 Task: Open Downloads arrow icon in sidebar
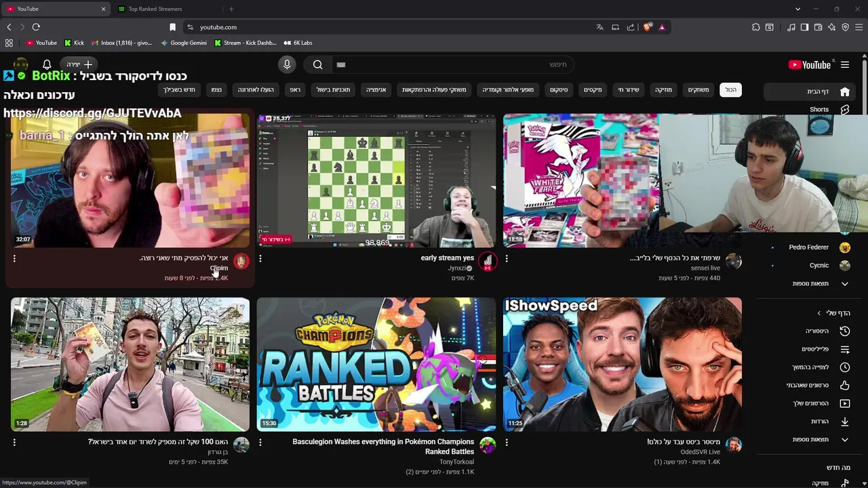click(x=845, y=422)
